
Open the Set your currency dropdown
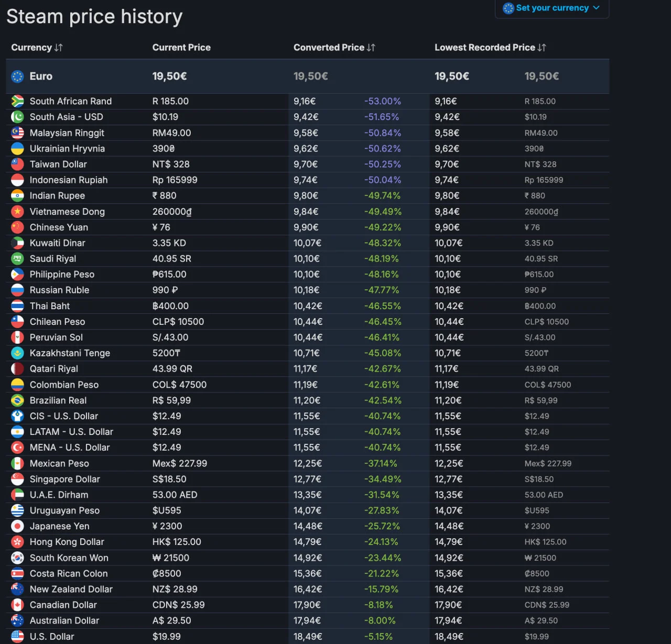click(x=551, y=8)
